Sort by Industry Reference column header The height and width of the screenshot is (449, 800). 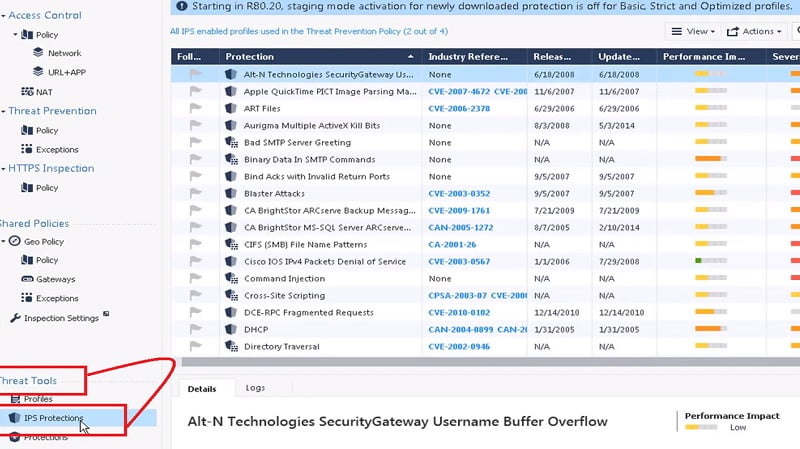(x=474, y=57)
